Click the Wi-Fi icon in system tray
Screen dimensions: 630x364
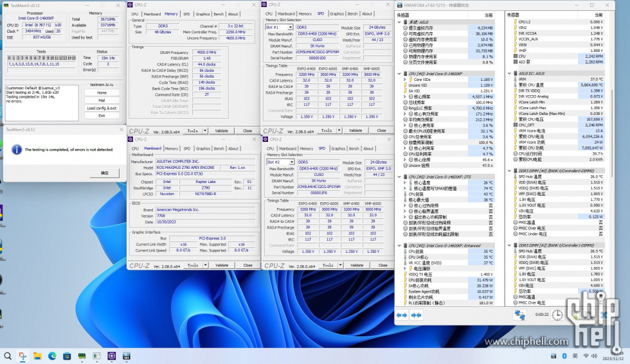pyautogui.click(x=586, y=356)
